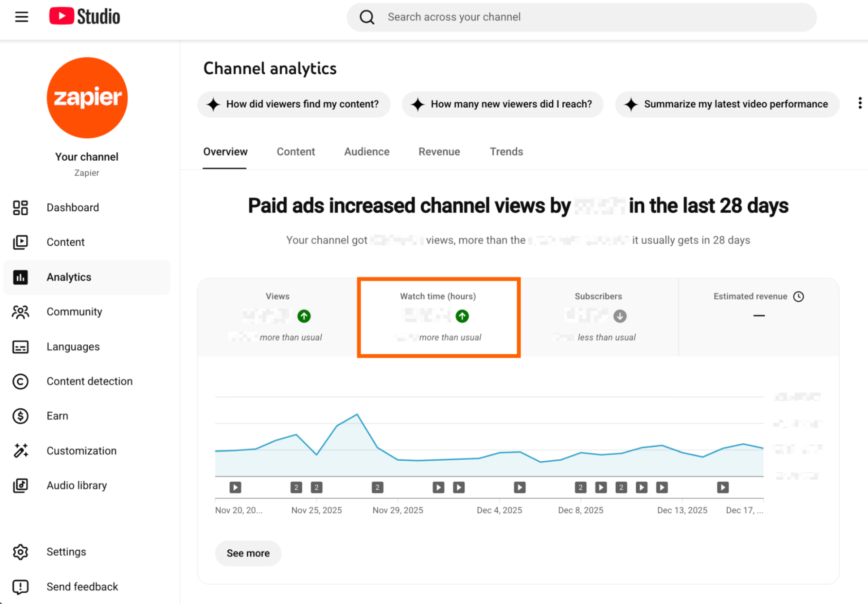Click the See more button
Viewport: 868px width, 604px height.
248,553
